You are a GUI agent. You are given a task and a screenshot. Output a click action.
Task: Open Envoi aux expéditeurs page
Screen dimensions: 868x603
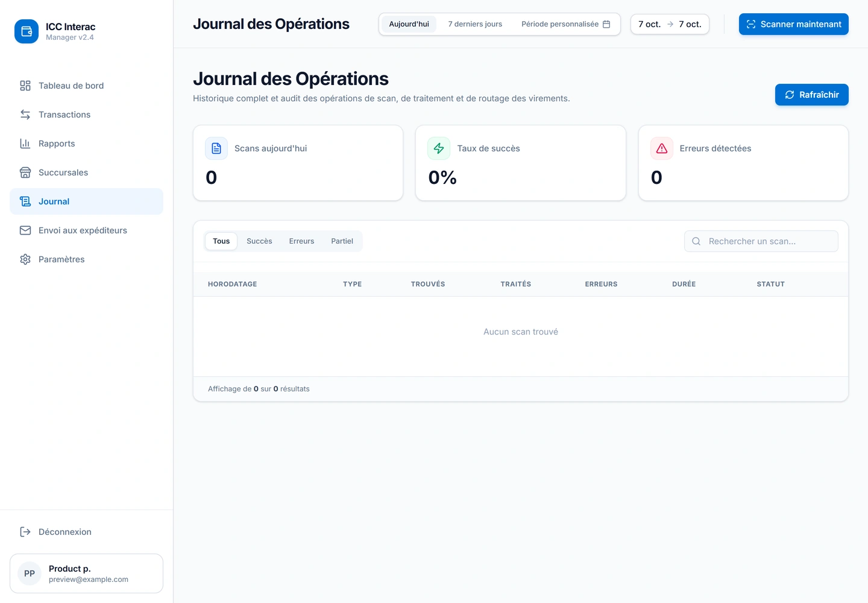[86, 230]
